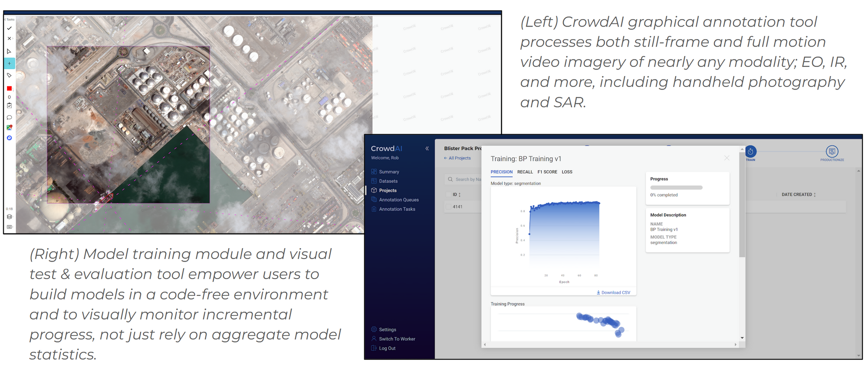This screenshot has width=868, height=378.
Task: Click the dialog vertical scrollbar thumb
Action: tap(742, 204)
